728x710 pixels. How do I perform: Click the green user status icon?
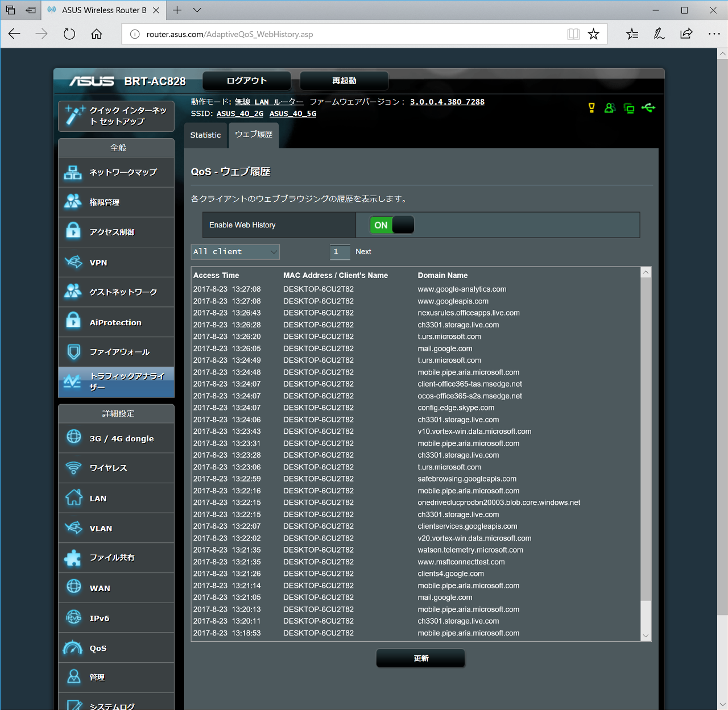point(610,108)
